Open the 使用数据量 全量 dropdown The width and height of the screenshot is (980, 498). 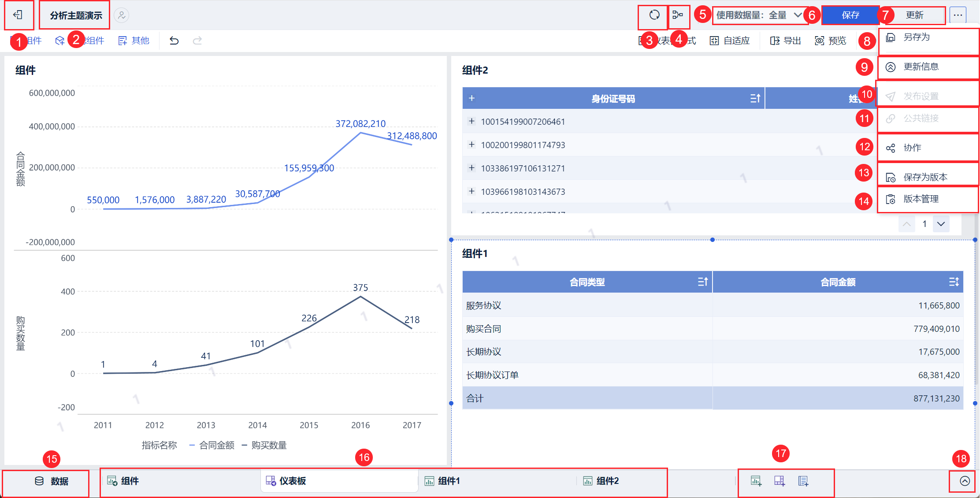click(759, 15)
